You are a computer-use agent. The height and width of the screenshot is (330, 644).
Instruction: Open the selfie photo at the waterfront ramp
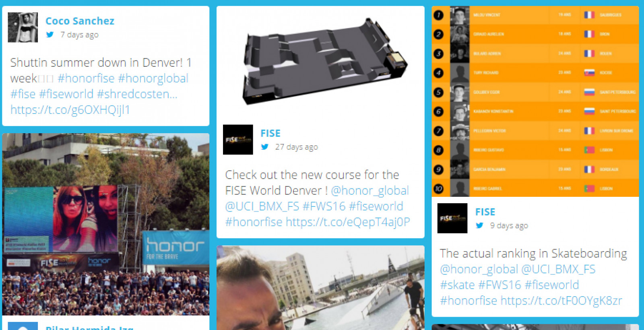pyautogui.click(x=320, y=288)
